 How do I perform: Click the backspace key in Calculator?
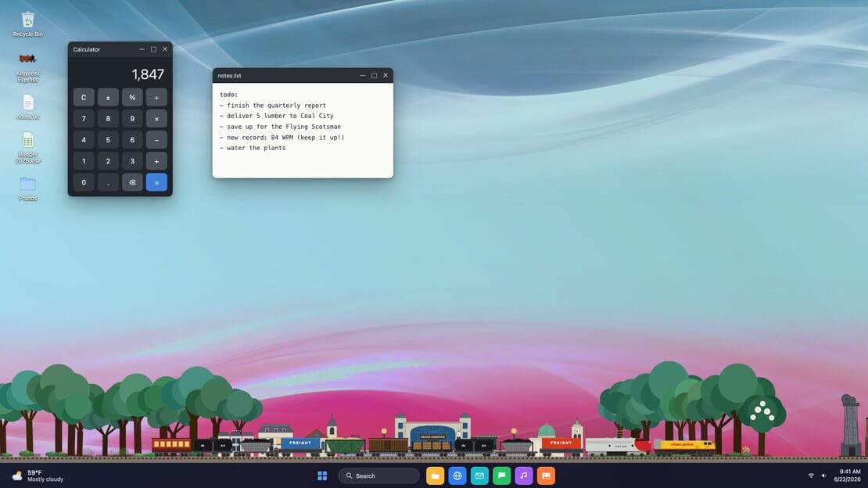[x=132, y=182]
